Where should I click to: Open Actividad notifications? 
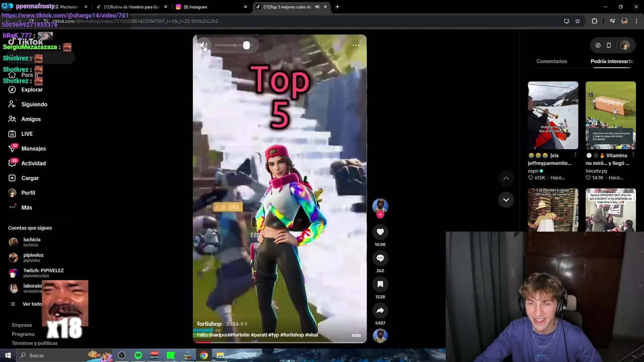click(x=28, y=163)
